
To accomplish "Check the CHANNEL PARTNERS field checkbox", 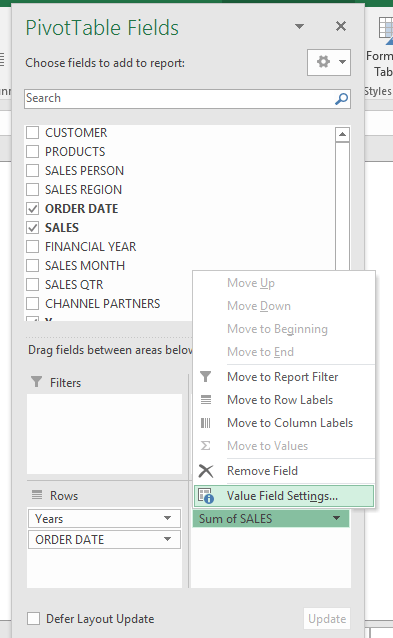I will pos(33,304).
